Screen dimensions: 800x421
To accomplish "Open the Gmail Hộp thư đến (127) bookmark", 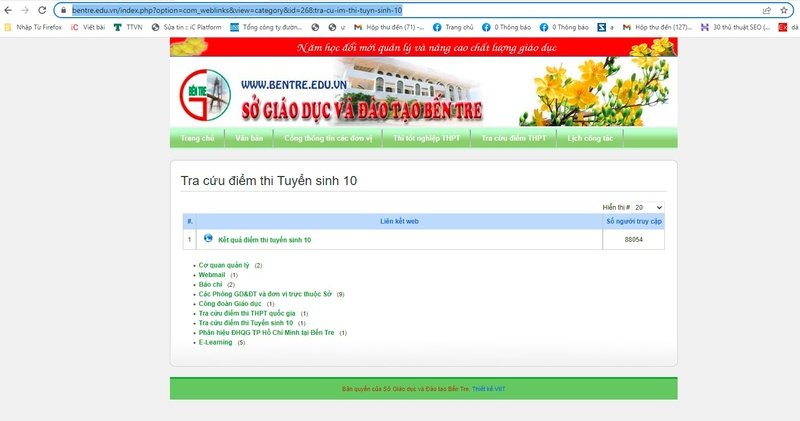I will coord(657,27).
